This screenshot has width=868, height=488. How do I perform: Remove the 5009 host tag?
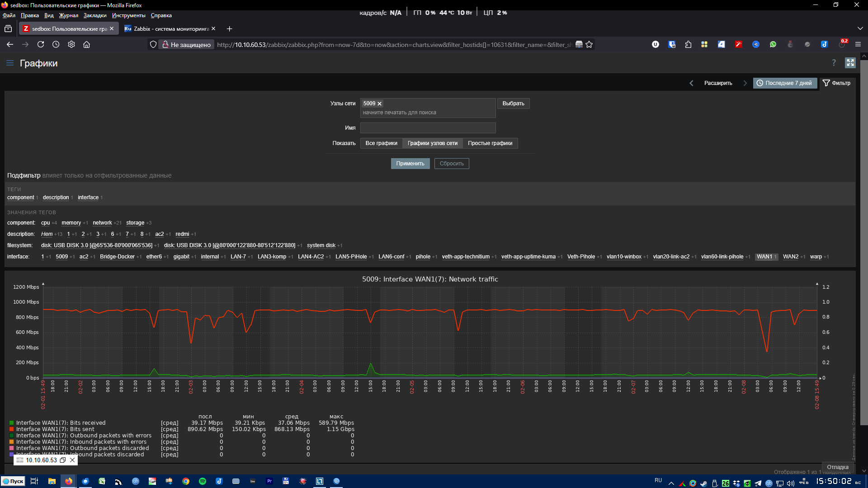coord(380,104)
